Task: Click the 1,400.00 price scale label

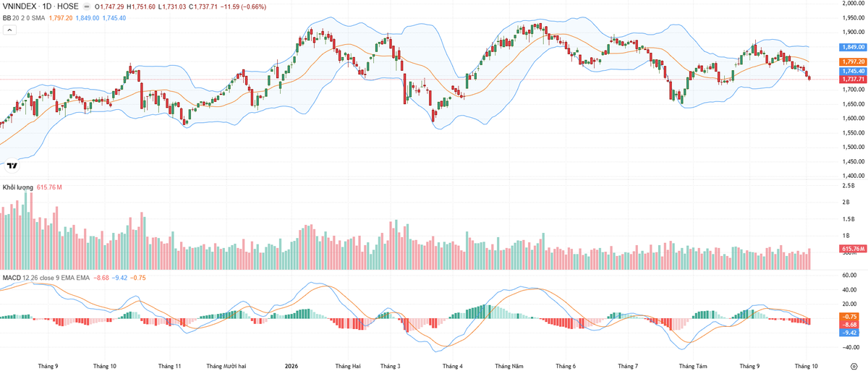Action: point(854,176)
